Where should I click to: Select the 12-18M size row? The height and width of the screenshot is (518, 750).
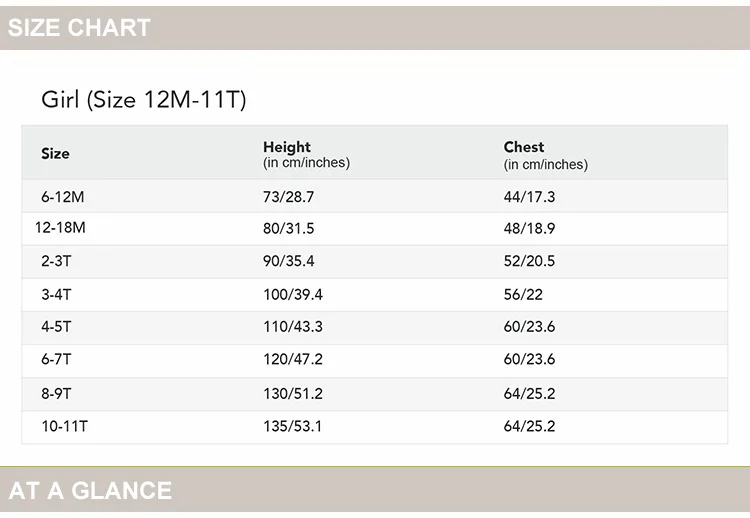click(375, 229)
